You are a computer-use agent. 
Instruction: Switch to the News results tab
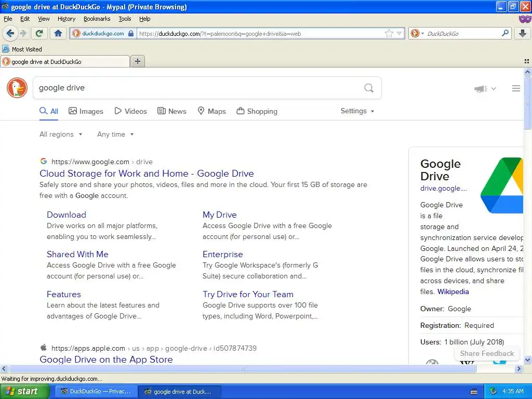[x=171, y=111]
